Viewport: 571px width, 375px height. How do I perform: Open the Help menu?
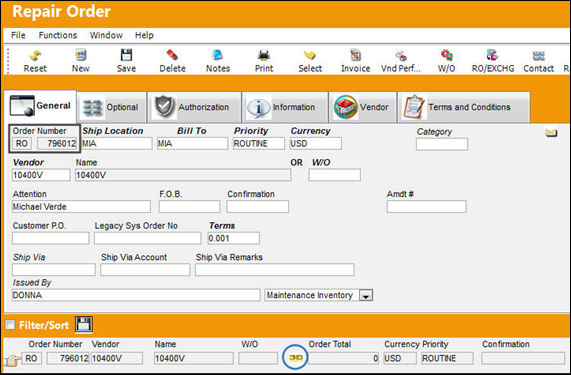[144, 35]
